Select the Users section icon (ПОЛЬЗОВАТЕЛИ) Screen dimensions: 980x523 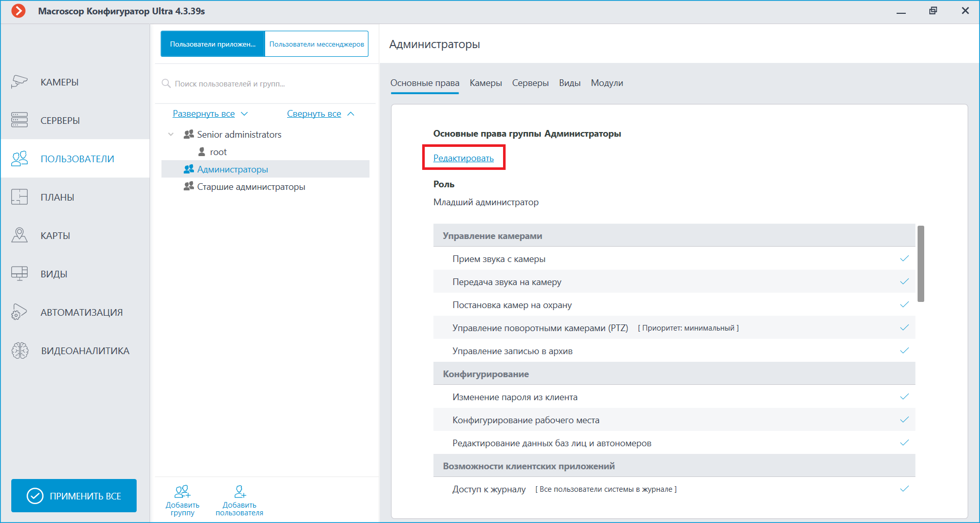click(x=19, y=159)
